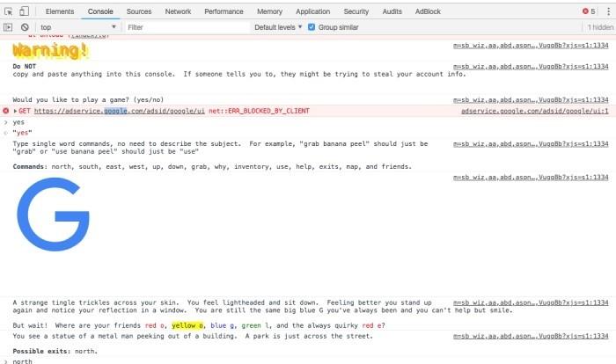Open the Network tab

(x=178, y=11)
